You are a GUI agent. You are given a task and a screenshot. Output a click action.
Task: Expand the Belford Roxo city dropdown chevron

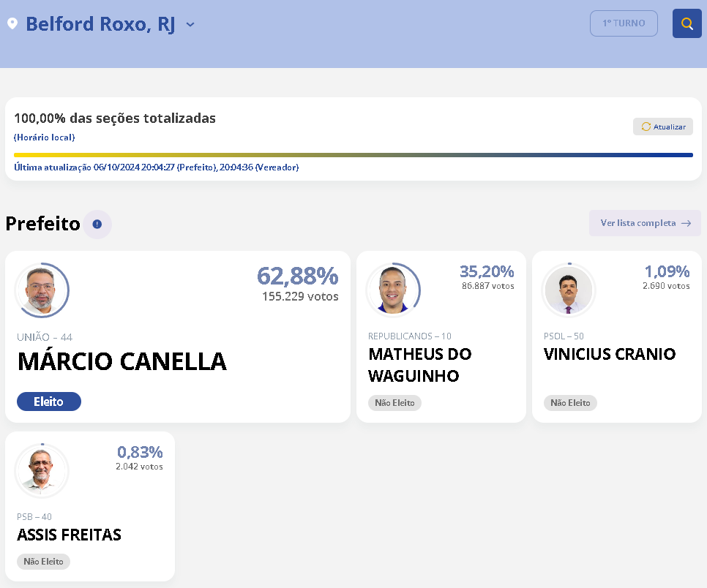pyautogui.click(x=190, y=24)
